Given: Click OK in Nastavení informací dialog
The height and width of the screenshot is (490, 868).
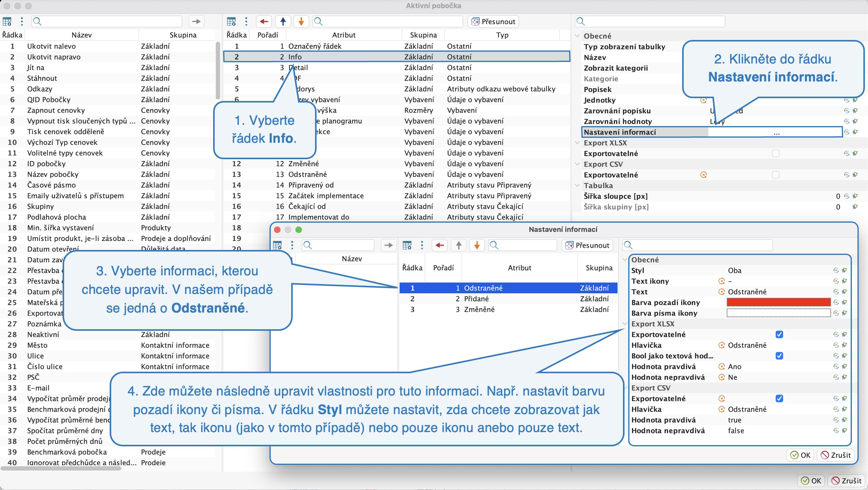Looking at the screenshot, I should [800, 455].
